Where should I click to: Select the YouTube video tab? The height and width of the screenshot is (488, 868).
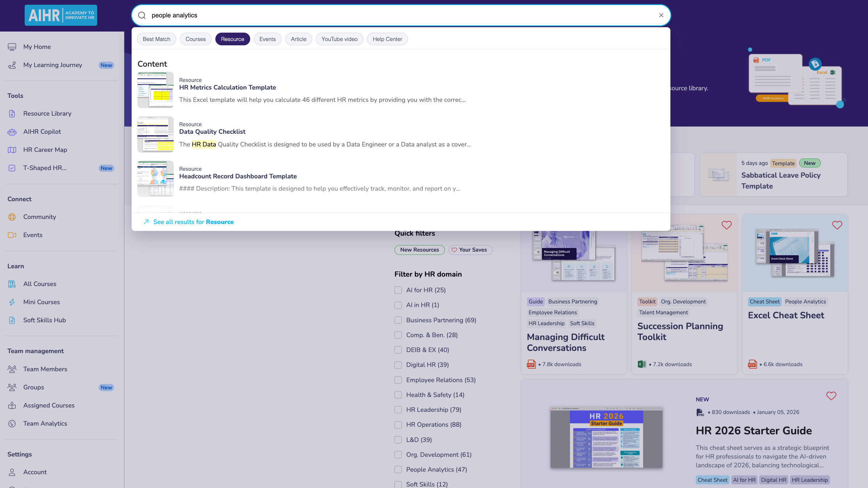339,39
